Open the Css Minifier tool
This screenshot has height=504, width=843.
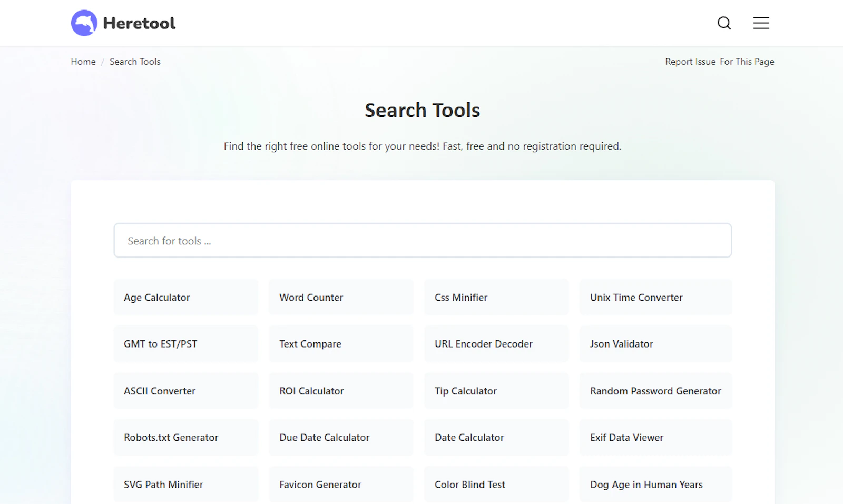pyautogui.click(x=496, y=298)
